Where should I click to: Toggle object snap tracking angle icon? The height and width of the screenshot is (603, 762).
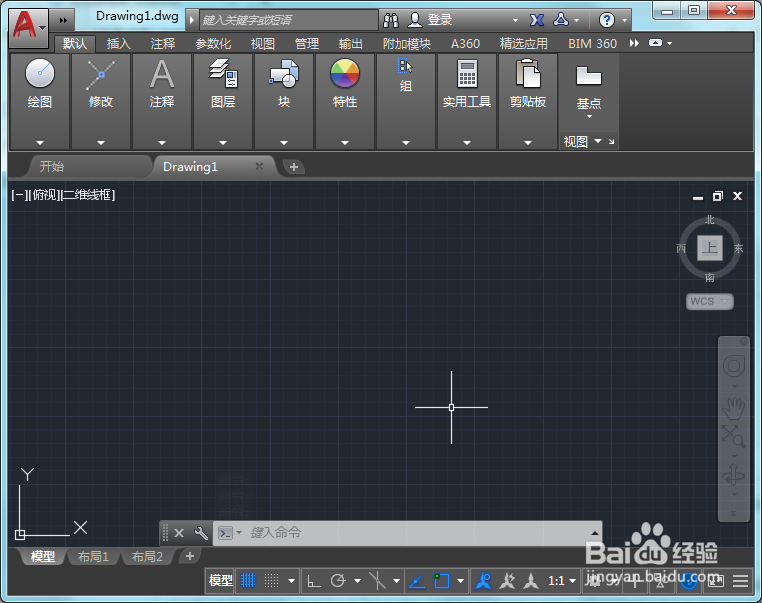417,581
